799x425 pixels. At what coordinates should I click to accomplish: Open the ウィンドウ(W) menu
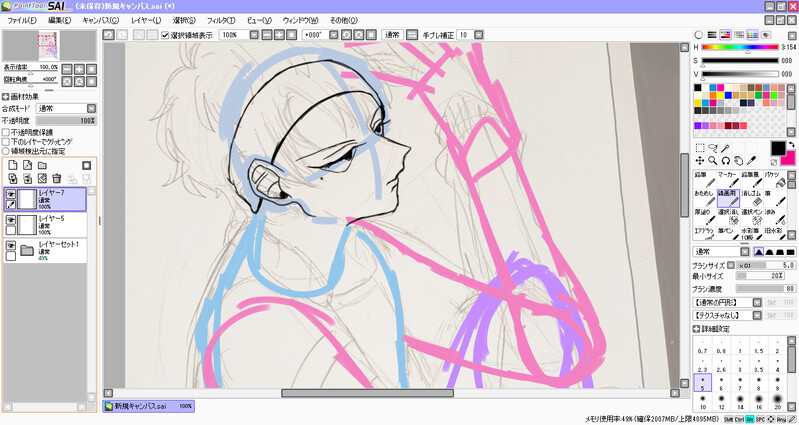301,20
